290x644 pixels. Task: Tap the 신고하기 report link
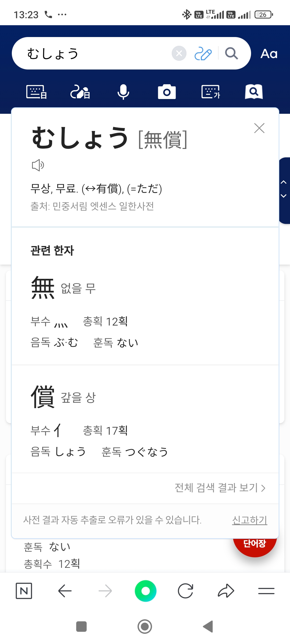[x=249, y=520]
